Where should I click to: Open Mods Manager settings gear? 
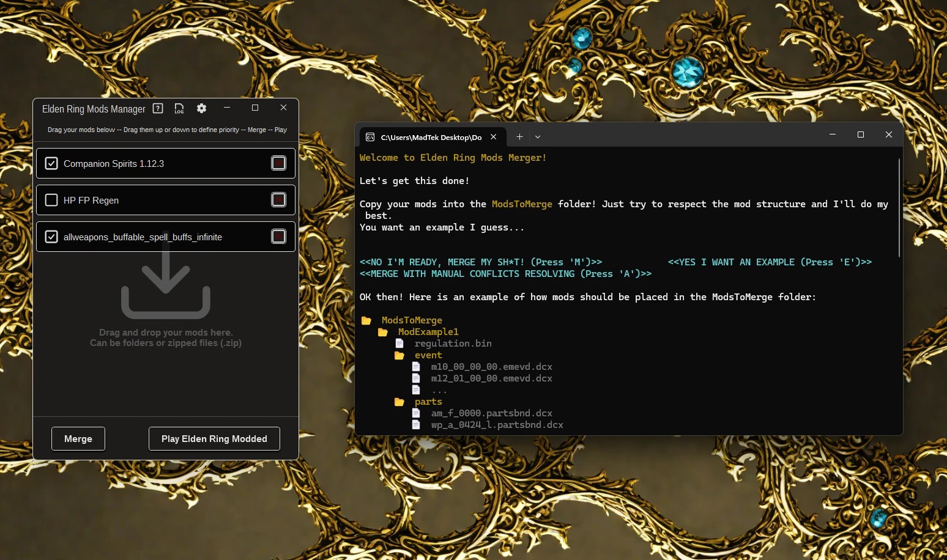[x=201, y=108]
